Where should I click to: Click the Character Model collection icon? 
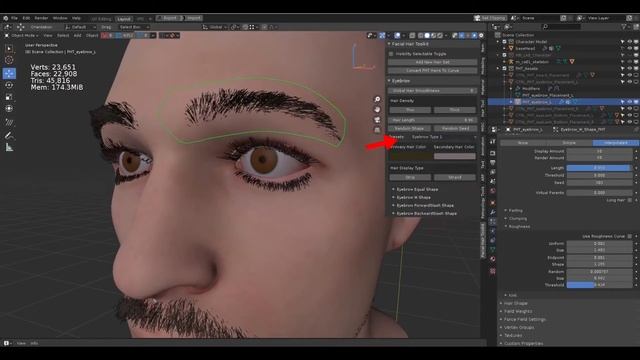[x=511, y=42]
